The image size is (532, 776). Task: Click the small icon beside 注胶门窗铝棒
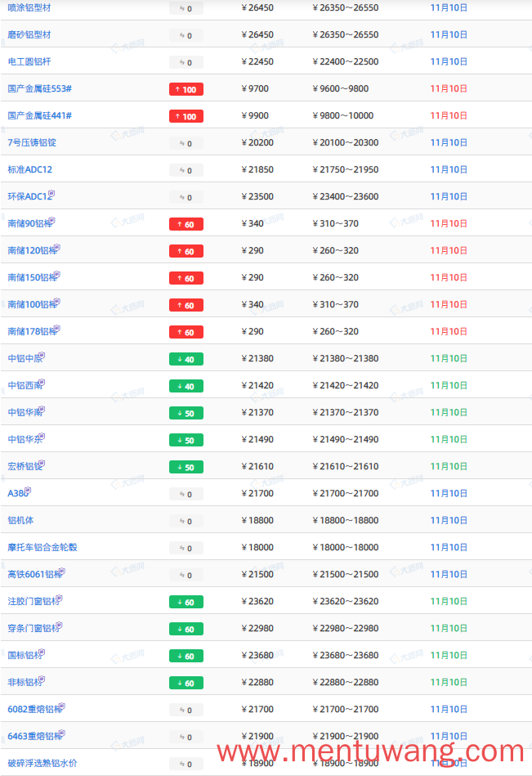[x=60, y=598]
